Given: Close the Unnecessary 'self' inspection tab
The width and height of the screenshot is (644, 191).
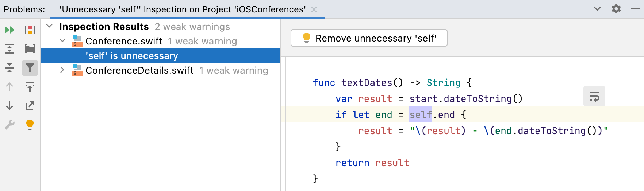Looking at the screenshot, I should coord(314,9).
